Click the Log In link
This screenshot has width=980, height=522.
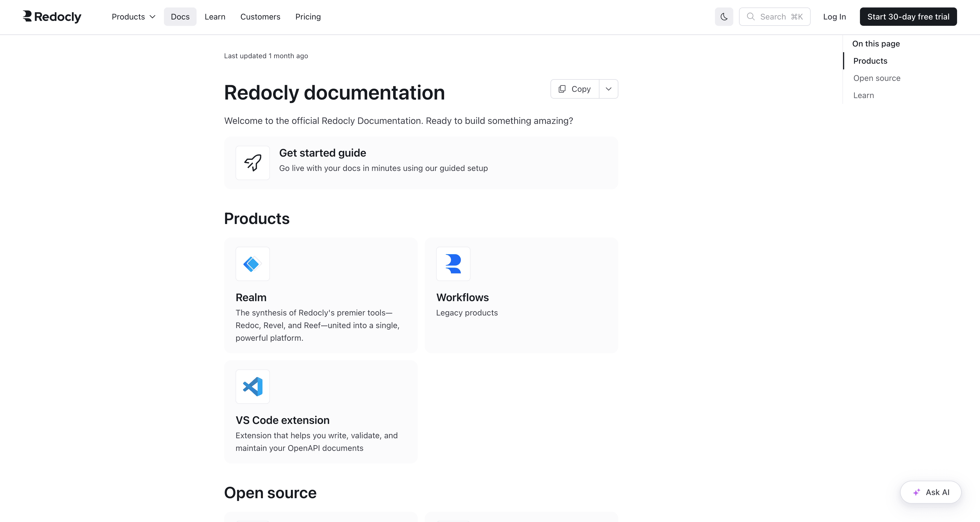834,17
